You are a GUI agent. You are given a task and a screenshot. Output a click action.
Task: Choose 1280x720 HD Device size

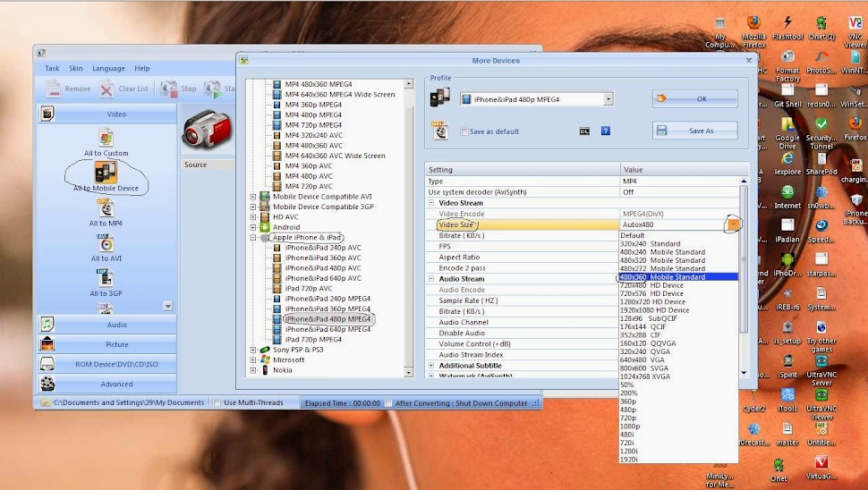pos(678,302)
